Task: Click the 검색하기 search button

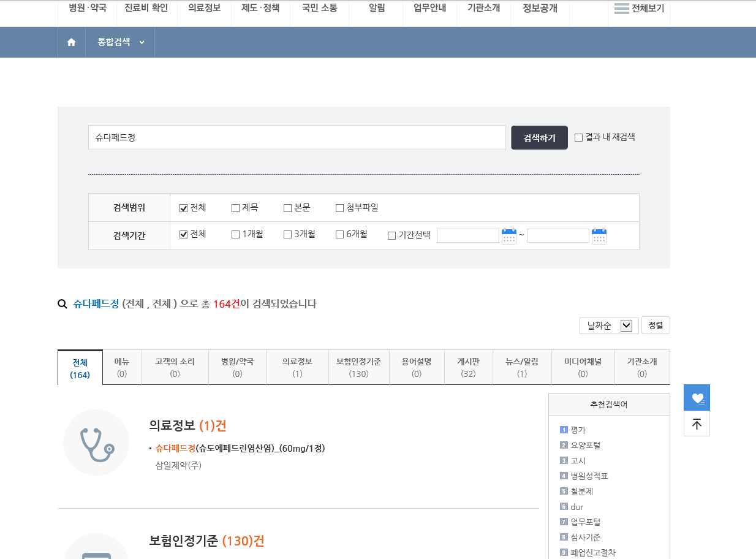Action: point(539,138)
